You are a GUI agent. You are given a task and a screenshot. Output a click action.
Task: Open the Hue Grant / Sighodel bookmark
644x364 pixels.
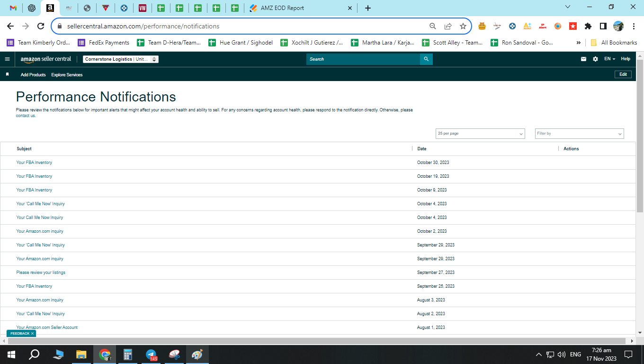[241, 43]
